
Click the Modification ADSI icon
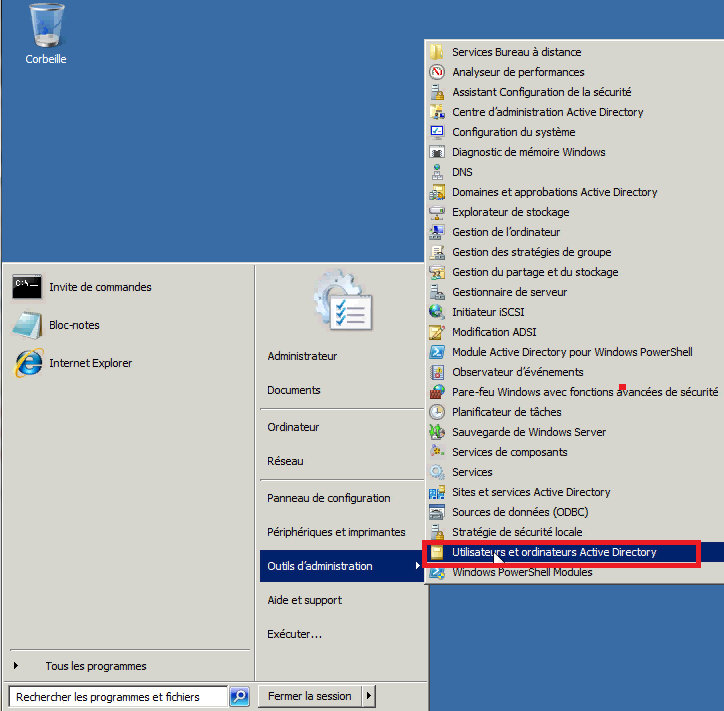point(437,332)
